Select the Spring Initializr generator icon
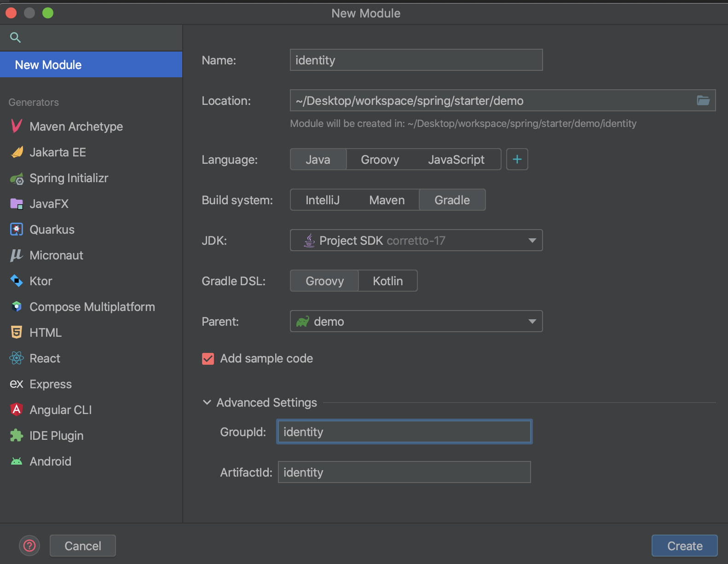Image resolution: width=728 pixels, height=564 pixels. (17, 178)
